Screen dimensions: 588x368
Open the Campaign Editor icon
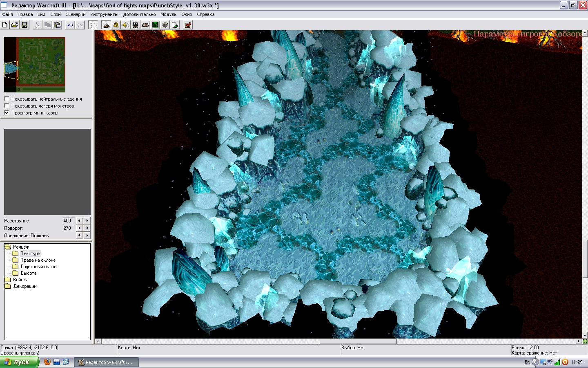pos(145,25)
